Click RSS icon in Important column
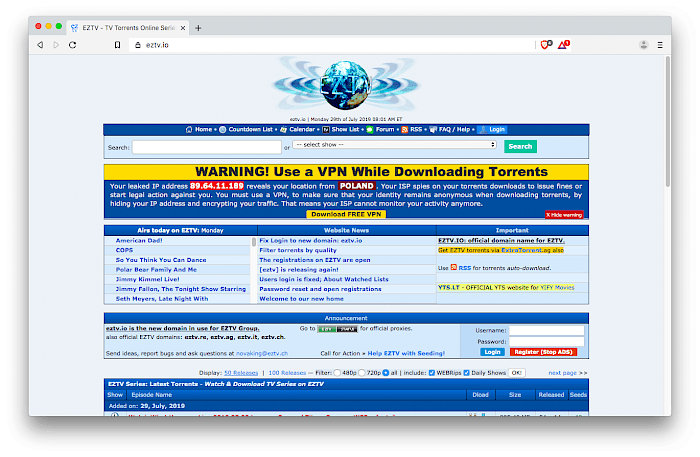Image resolution: width=700 pixels, height=457 pixels. (x=454, y=267)
